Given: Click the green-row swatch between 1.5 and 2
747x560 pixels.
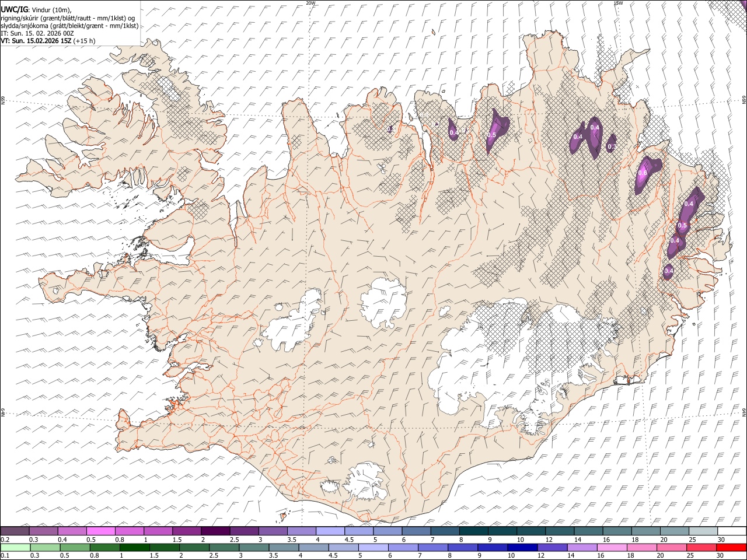Looking at the screenshot, I should click(x=165, y=547).
